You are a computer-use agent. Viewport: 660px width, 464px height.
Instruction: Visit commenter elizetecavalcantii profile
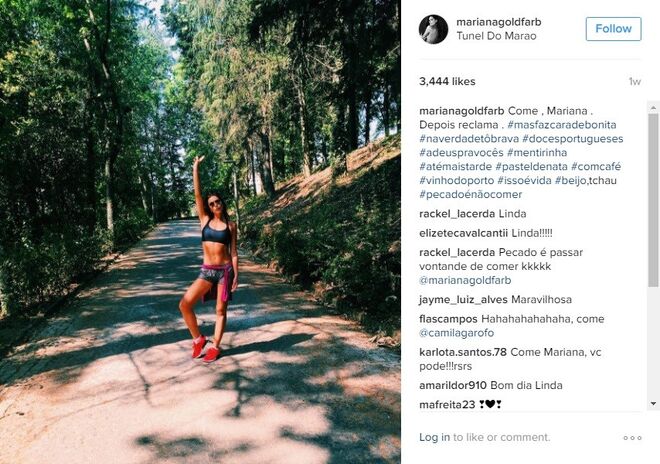463,233
